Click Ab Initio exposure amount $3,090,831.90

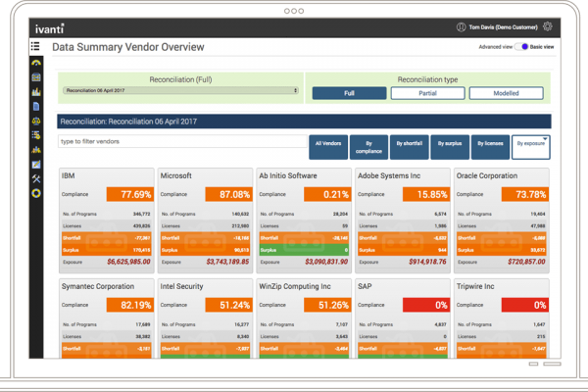326,262
